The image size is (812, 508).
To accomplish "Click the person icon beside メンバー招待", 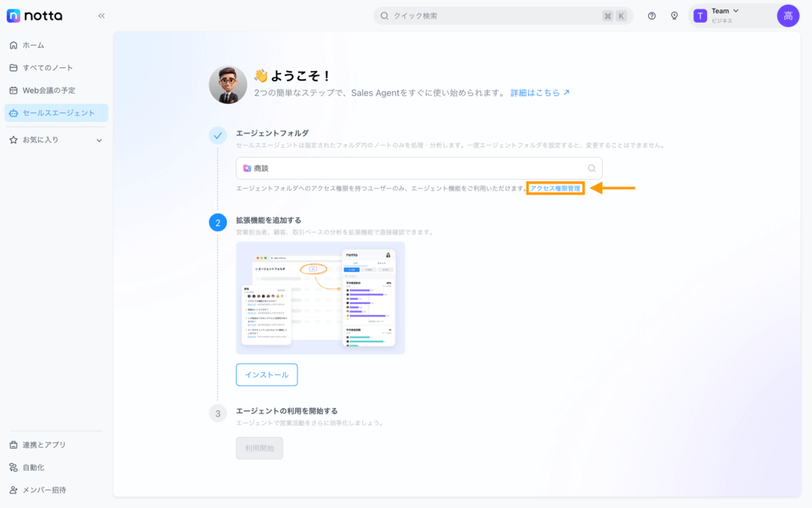I will click(13, 490).
